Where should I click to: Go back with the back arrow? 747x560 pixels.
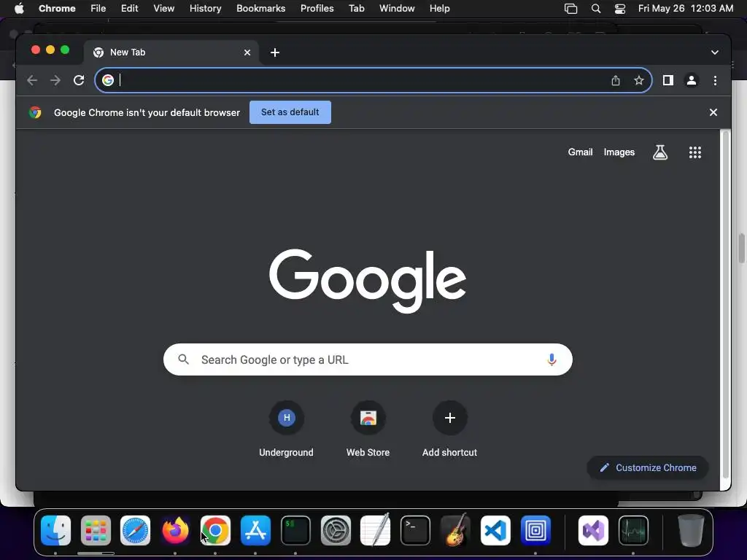[x=32, y=80]
